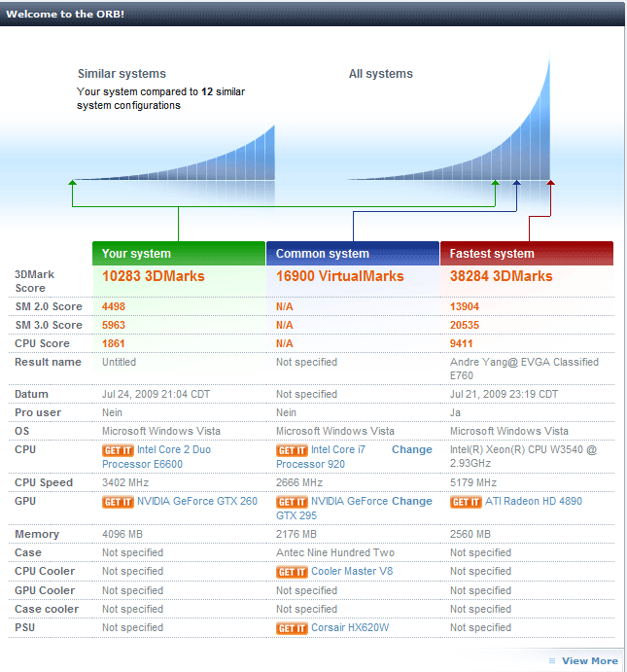
Task: Click fastest CPU score 9411
Action: coord(461,343)
